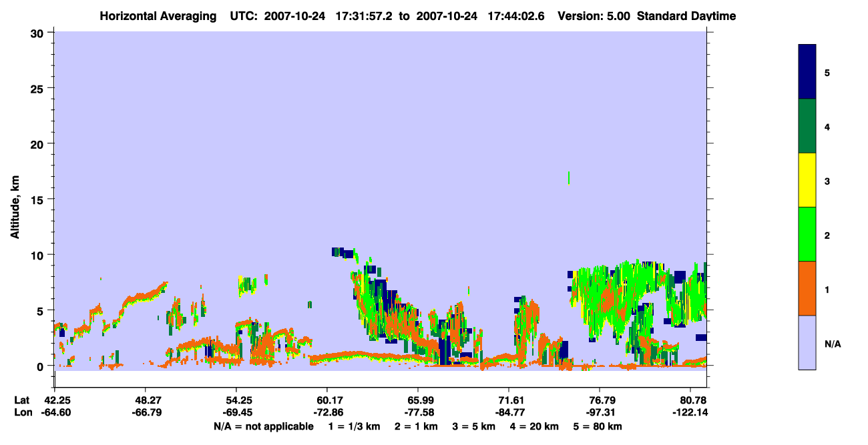Click the 'Lat' row label

click(x=21, y=400)
